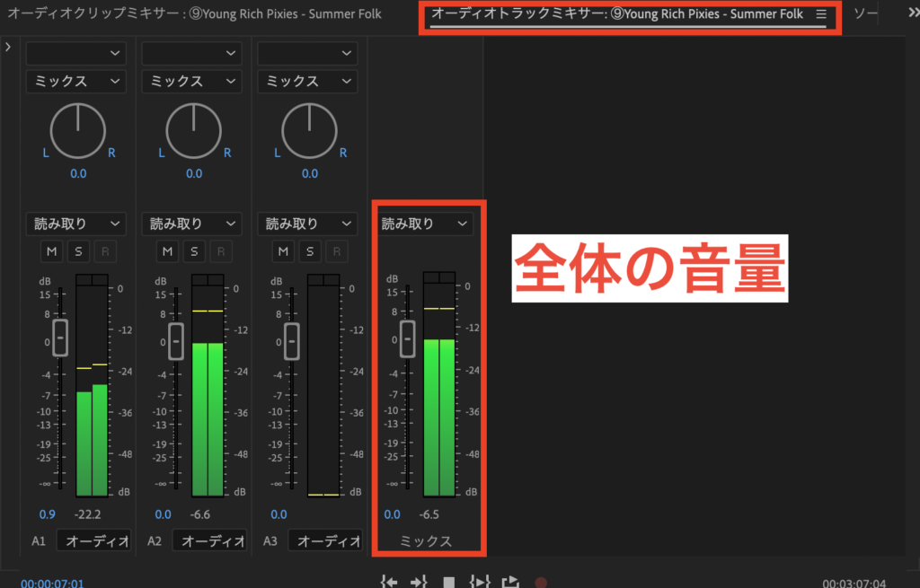Open the Audio Track Mixer panel hamburger menu
The width and height of the screenshot is (920, 588).
coord(820,13)
